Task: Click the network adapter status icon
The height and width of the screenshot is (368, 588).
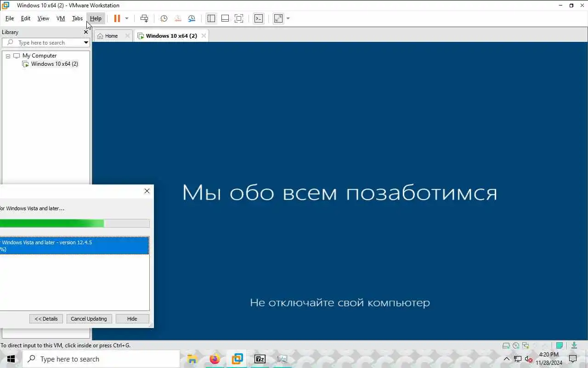Action: coord(526,345)
